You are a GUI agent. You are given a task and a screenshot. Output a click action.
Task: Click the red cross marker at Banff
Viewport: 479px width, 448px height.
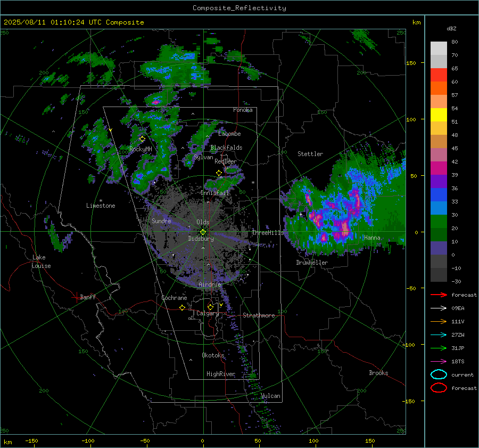[76, 297]
